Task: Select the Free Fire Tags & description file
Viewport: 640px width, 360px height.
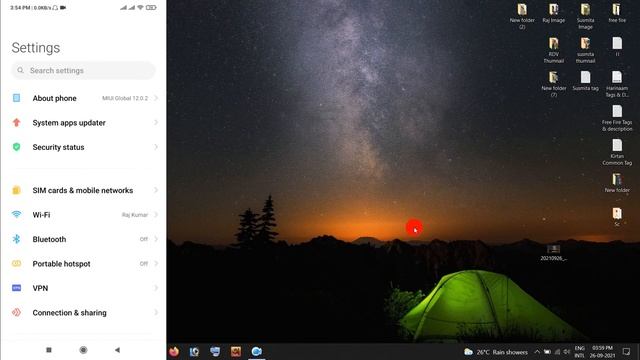Action: pyautogui.click(x=617, y=118)
